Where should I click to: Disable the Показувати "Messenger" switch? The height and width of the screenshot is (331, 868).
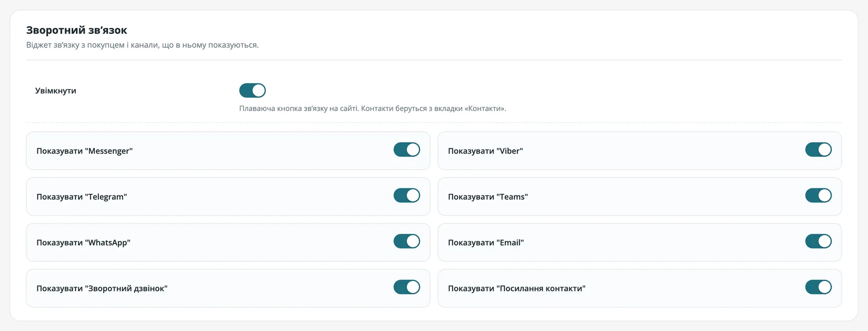(x=407, y=150)
